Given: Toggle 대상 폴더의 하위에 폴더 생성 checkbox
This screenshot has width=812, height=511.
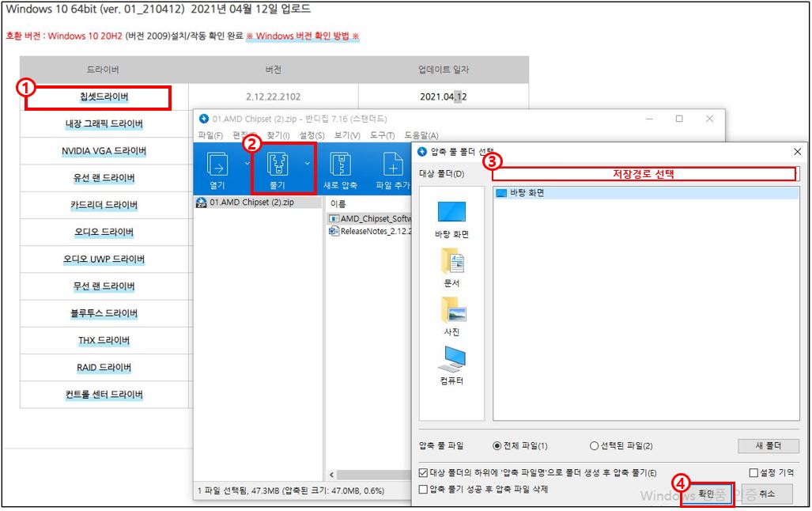Looking at the screenshot, I should point(423,473).
